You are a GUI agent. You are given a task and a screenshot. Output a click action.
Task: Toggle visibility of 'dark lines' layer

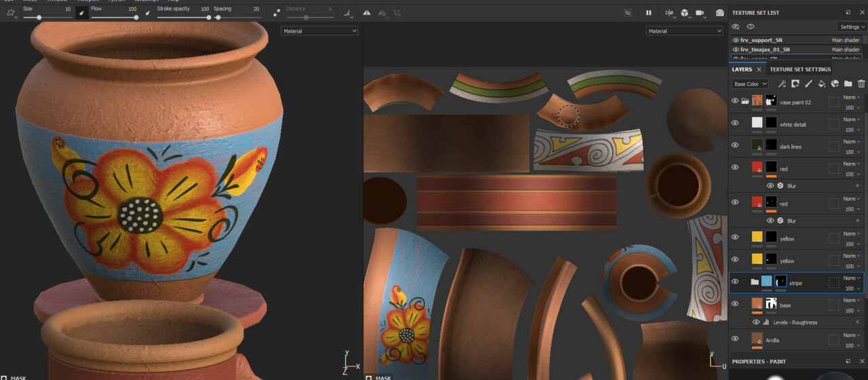[x=735, y=145]
